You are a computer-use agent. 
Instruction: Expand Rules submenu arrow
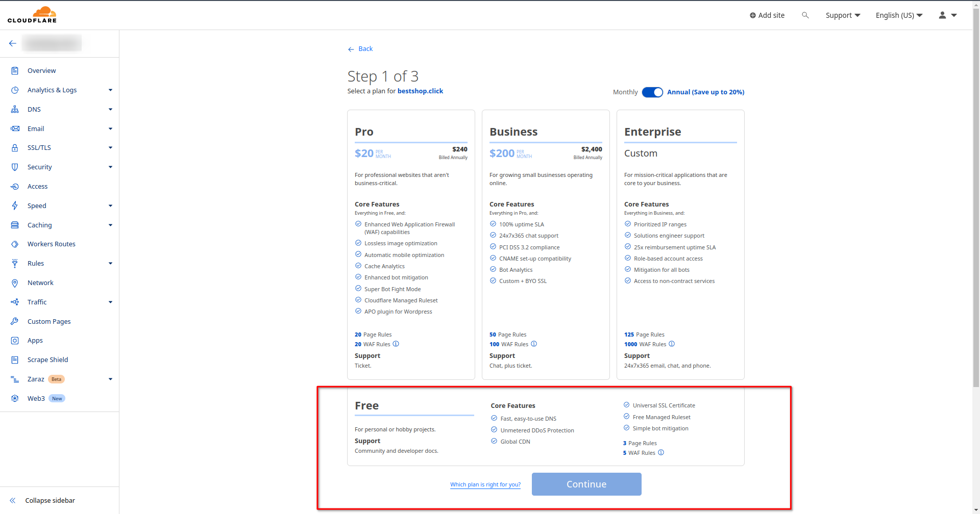pyautogui.click(x=110, y=264)
